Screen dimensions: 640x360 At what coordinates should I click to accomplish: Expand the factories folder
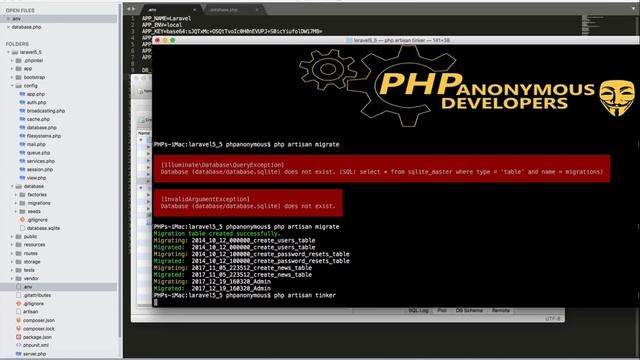click(x=16, y=195)
